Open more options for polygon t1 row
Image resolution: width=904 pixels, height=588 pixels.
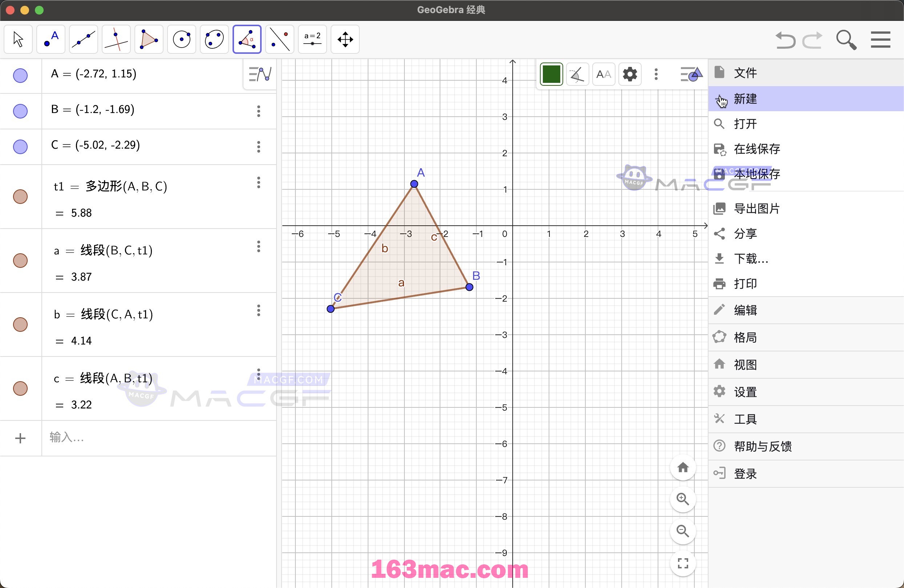259,182
